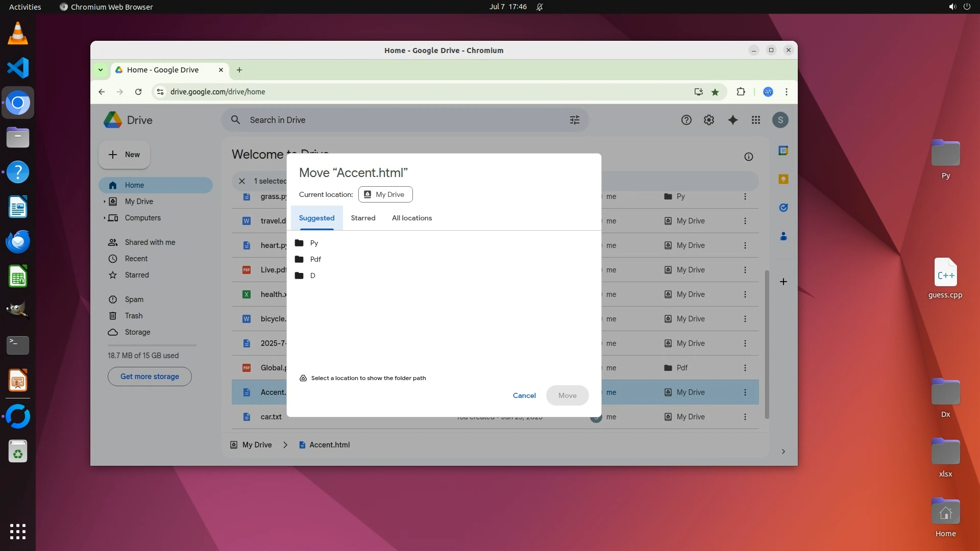This screenshot has width=980, height=551.
Task: Click the Gemini sparkle icon
Action: click(x=732, y=120)
